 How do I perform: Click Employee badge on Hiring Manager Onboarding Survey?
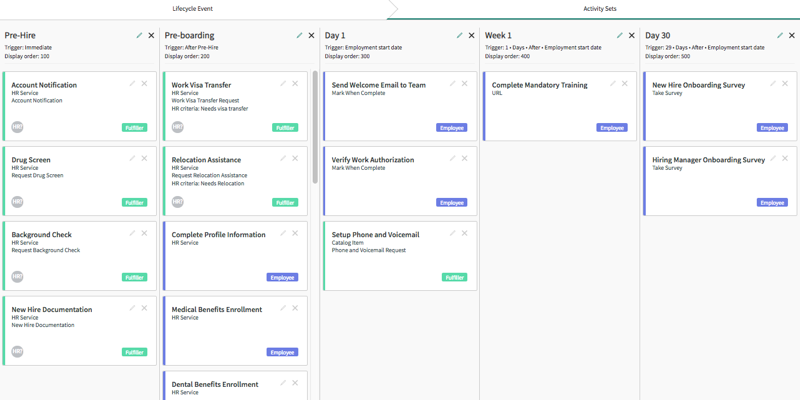(772, 203)
